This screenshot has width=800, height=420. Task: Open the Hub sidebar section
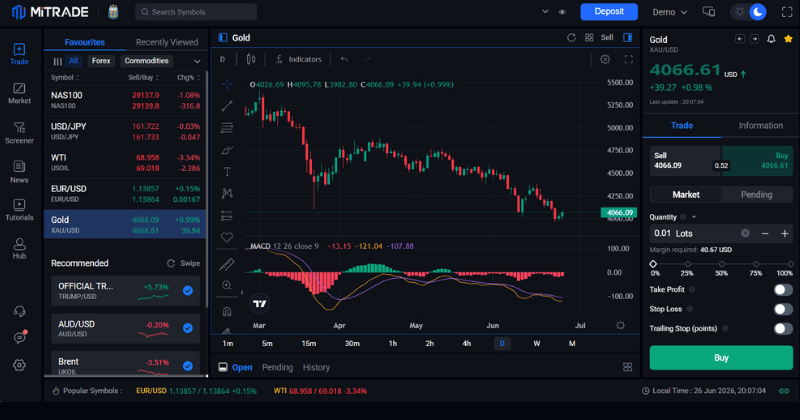pos(19,249)
